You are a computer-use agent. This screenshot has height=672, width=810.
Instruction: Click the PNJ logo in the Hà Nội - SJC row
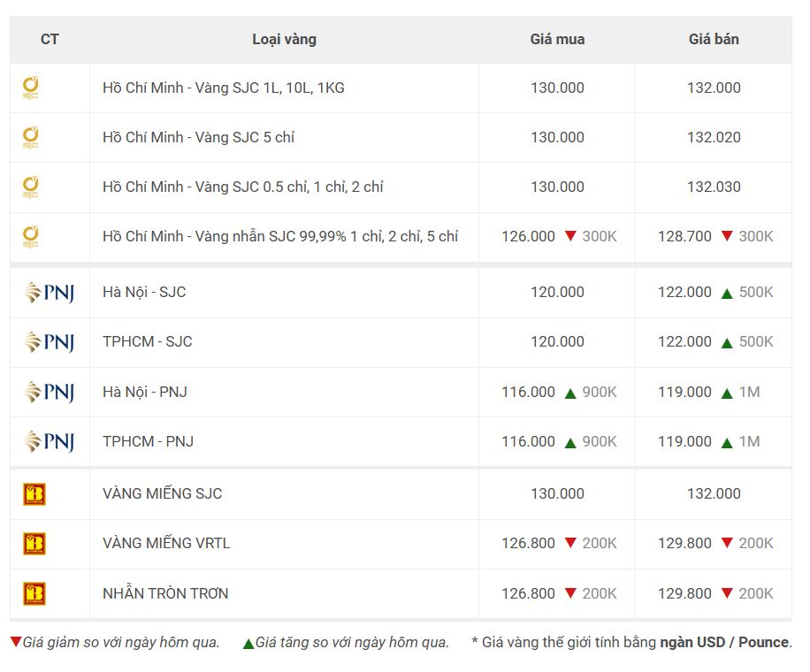(x=50, y=293)
